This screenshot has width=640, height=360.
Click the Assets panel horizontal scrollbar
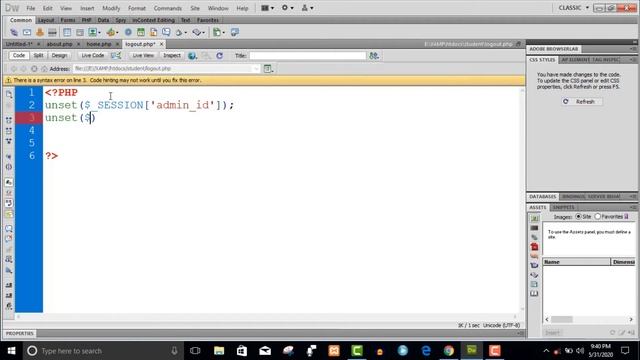[x=589, y=319]
